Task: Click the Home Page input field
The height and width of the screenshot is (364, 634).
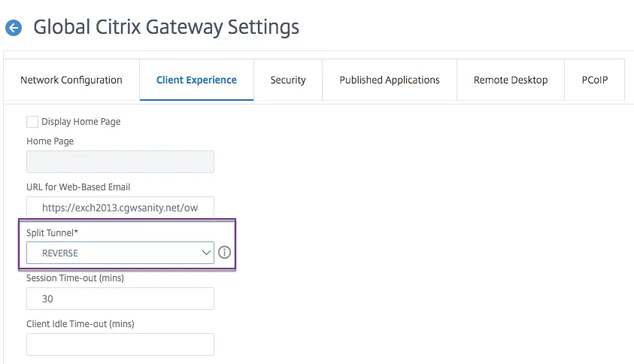Action: click(x=120, y=162)
